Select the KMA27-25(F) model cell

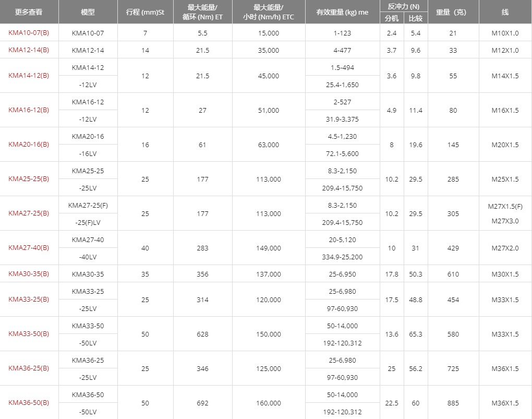[88, 205]
